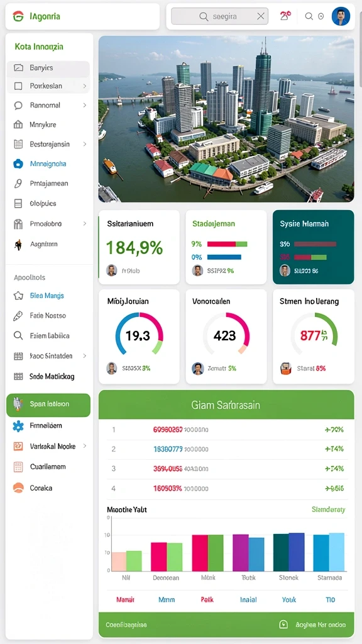The image size is (362, 644).
Task: Click the 19.3 circular gauge
Action: [x=139, y=335]
